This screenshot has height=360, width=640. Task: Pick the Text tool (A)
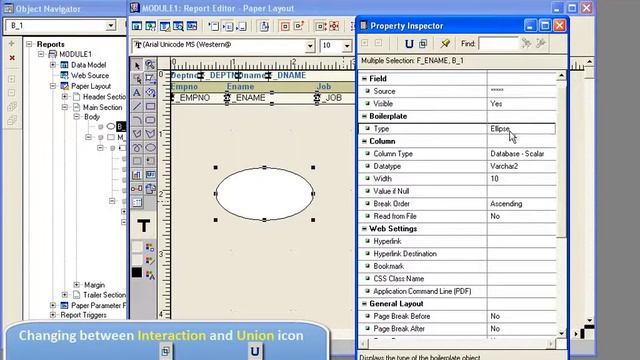pyautogui.click(x=137, y=93)
